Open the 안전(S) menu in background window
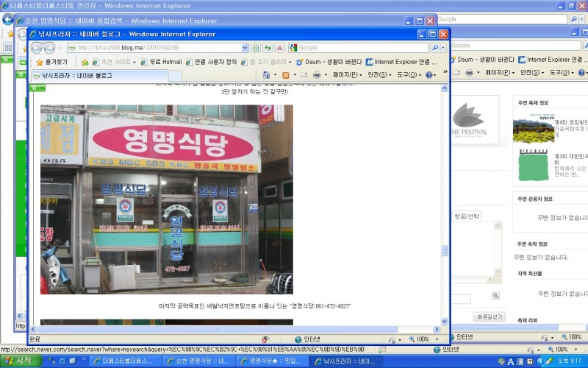Viewport: 588px width, 368px height. point(531,72)
